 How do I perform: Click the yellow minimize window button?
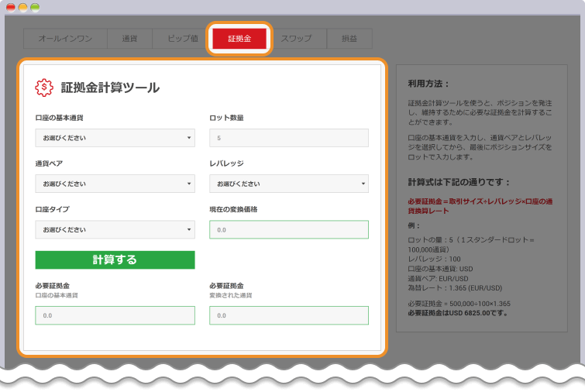click(x=22, y=7)
